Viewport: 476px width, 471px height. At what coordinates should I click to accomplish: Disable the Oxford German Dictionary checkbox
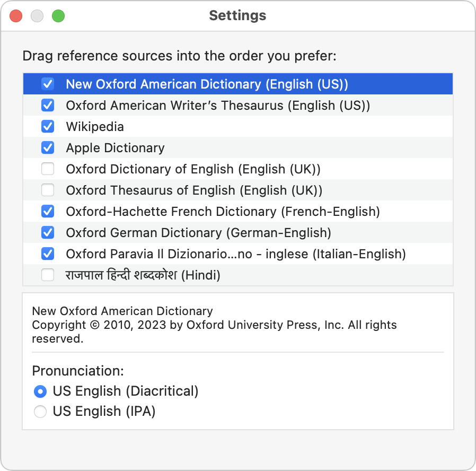tap(48, 232)
